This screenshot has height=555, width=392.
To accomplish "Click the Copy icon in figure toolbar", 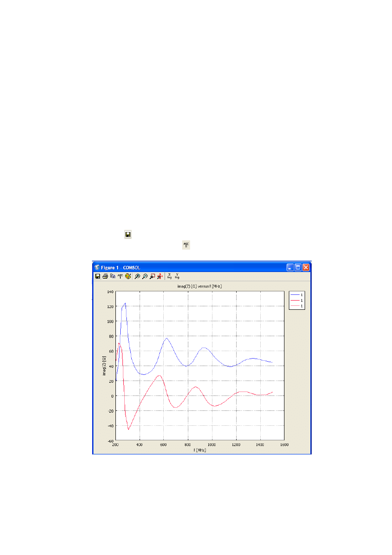I will [x=113, y=276].
